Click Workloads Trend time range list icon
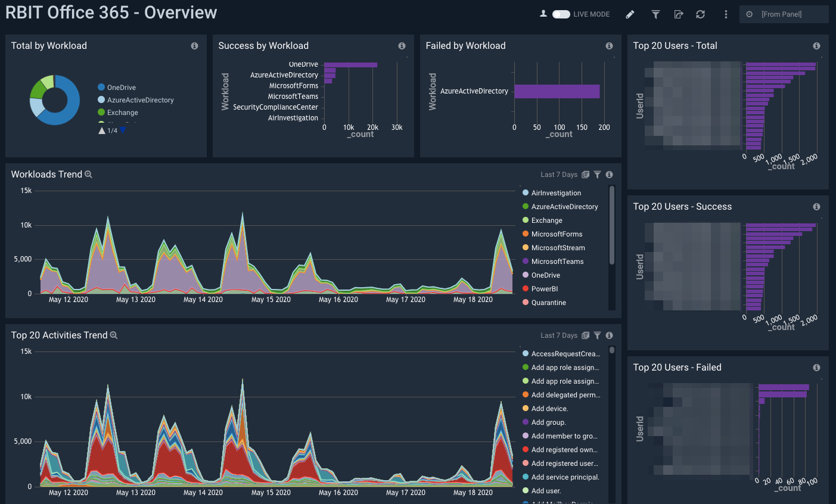 click(586, 175)
